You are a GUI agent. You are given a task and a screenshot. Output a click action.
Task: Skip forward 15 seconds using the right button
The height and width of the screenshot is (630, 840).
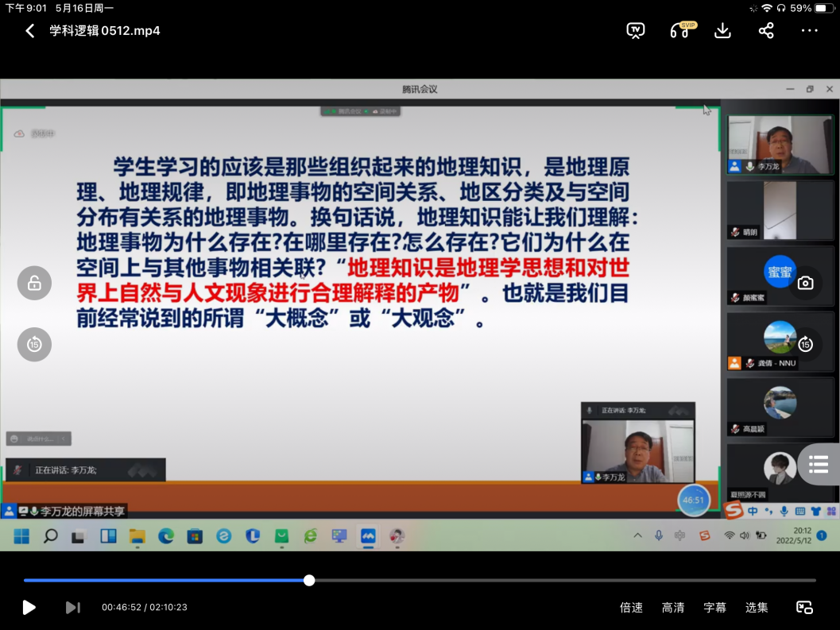(x=805, y=344)
